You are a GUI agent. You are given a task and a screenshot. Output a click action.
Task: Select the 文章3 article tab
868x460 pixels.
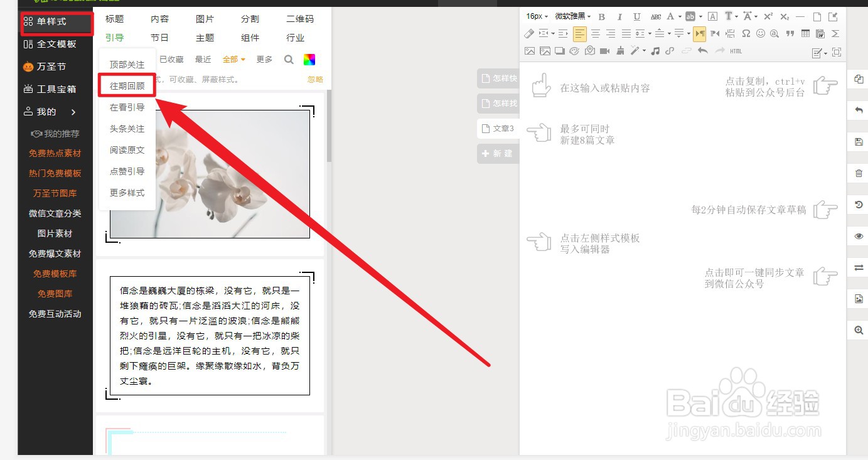[498, 129]
